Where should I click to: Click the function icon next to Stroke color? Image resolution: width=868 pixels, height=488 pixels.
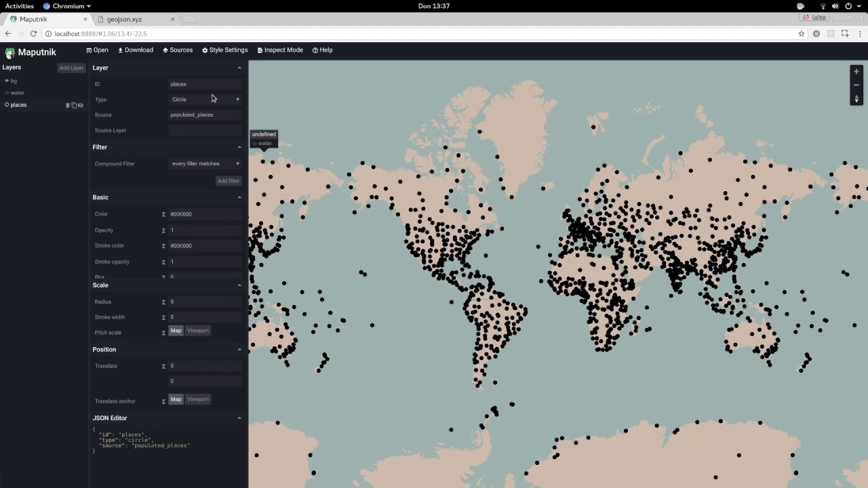(x=163, y=246)
